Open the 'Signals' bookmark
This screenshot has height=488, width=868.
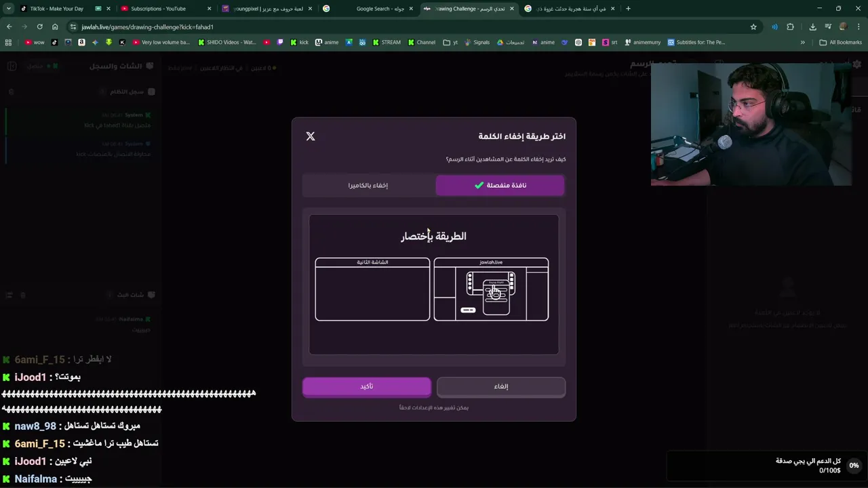(x=477, y=42)
